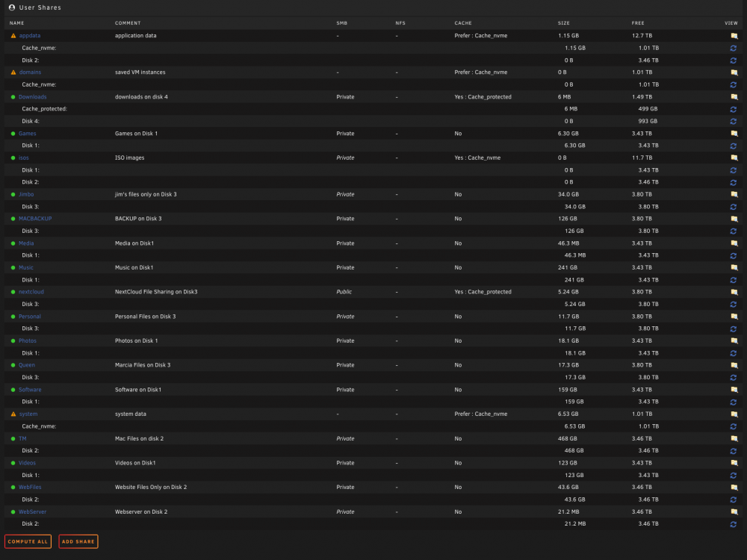The width and height of the screenshot is (747, 560).
Task: Open the Music share link
Action: pyautogui.click(x=25, y=267)
